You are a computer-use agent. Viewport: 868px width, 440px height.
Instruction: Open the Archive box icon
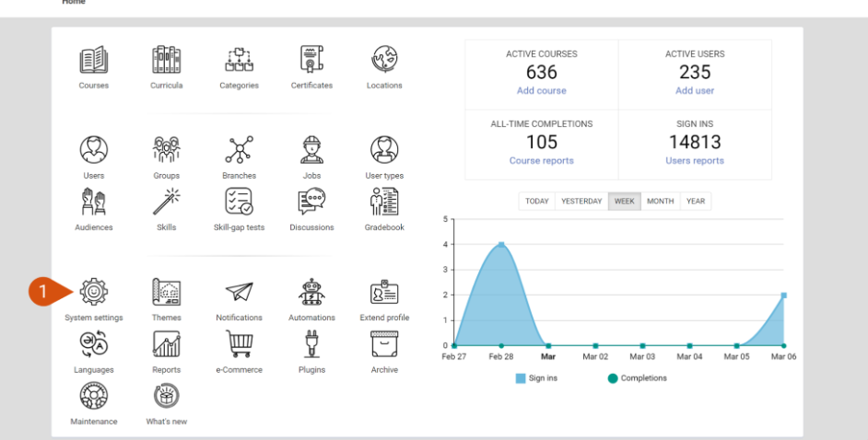[x=384, y=344]
